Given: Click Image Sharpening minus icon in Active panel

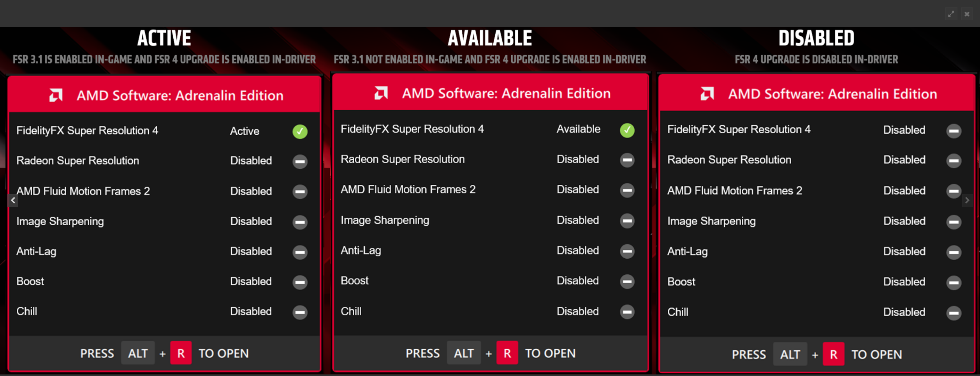Looking at the screenshot, I should [x=300, y=222].
